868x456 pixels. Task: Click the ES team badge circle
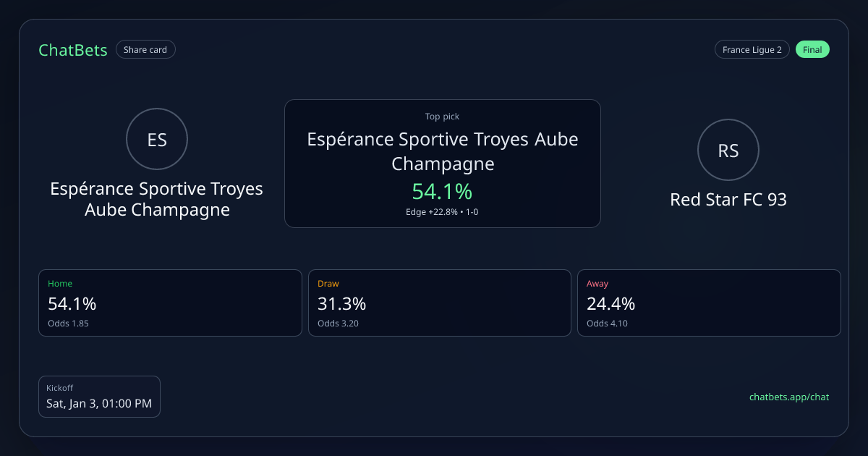157,139
